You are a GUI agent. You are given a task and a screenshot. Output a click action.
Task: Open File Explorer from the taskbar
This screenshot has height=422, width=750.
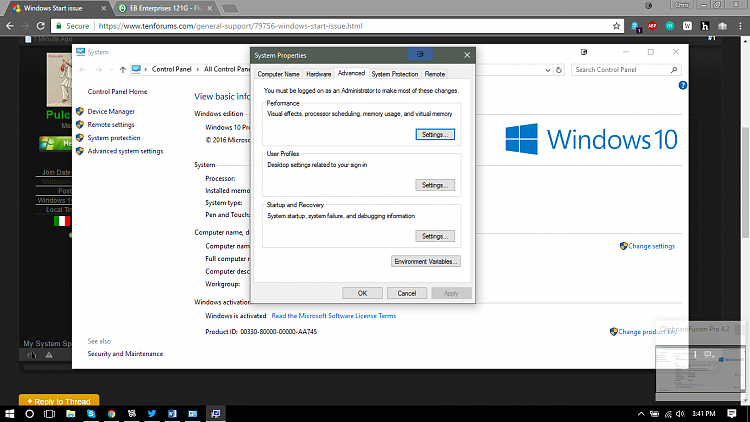[70, 412]
